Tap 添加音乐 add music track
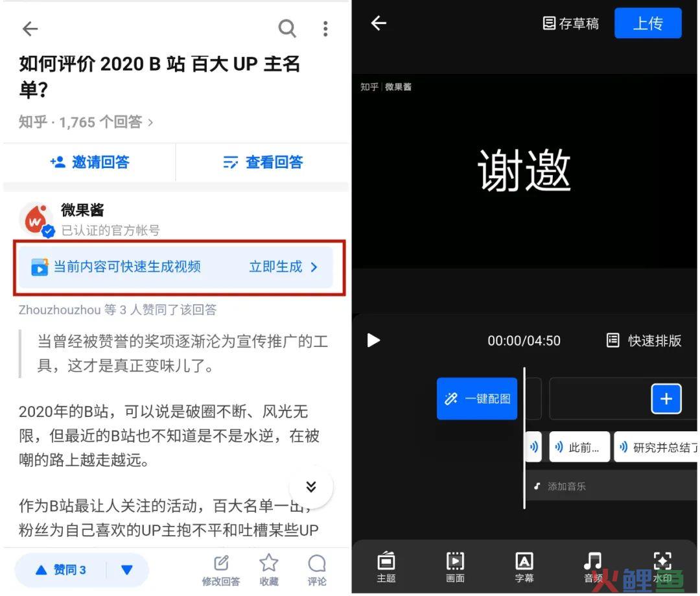The width and height of the screenshot is (700, 596). tap(611, 486)
